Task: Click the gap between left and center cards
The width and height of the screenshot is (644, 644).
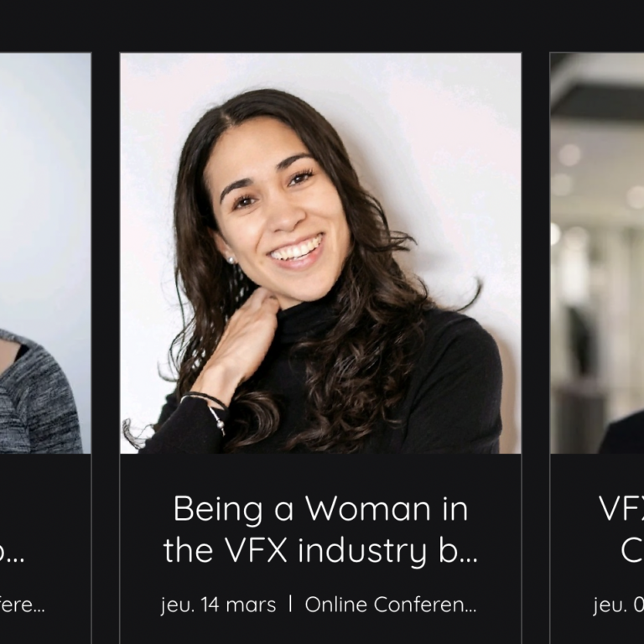Action: pyautogui.click(x=105, y=335)
